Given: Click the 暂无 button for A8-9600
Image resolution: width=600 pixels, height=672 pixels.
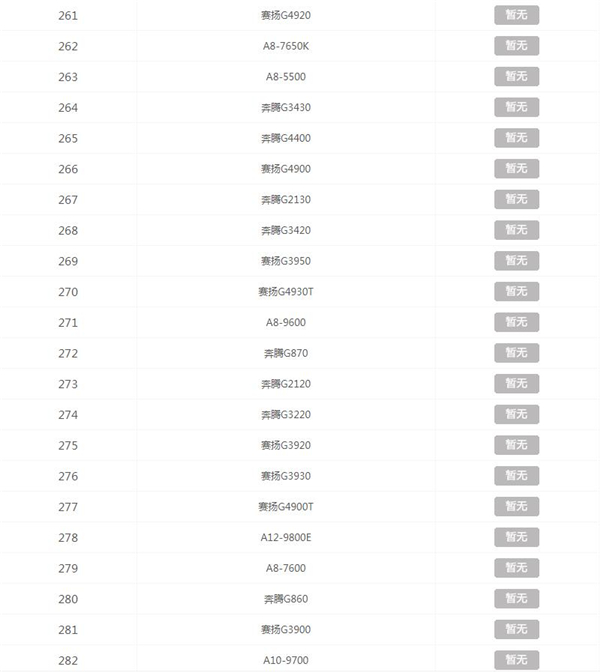Looking at the screenshot, I should tap(516, 323).
